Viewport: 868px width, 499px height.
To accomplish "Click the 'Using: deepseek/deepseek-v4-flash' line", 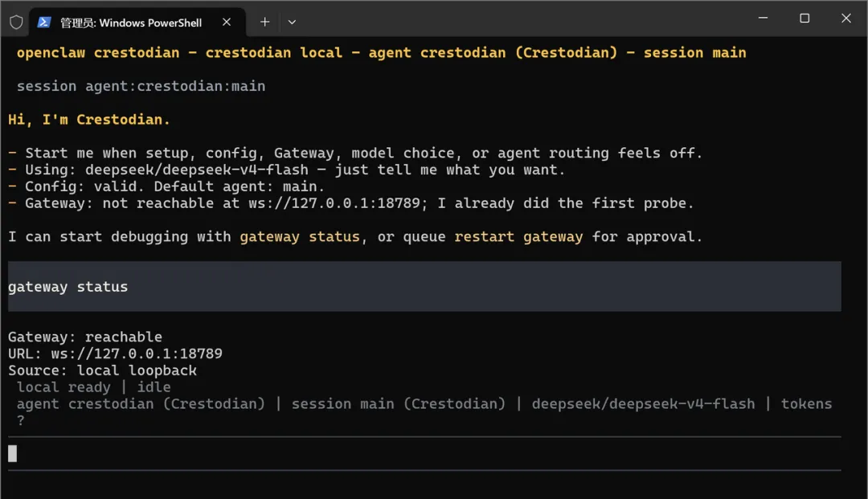I will point(286,170).
